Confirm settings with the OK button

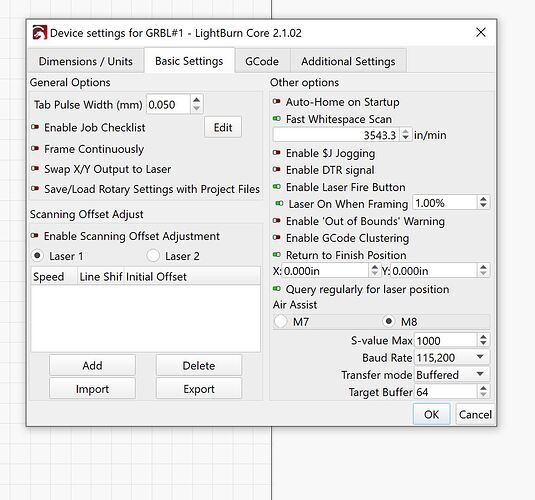click(x=431, y=414)
